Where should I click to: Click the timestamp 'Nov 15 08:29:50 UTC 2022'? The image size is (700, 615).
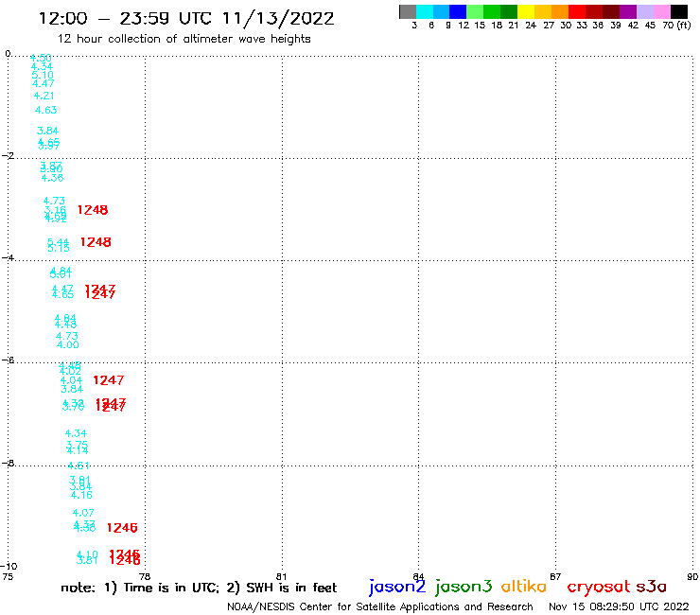tap(619, 606)
